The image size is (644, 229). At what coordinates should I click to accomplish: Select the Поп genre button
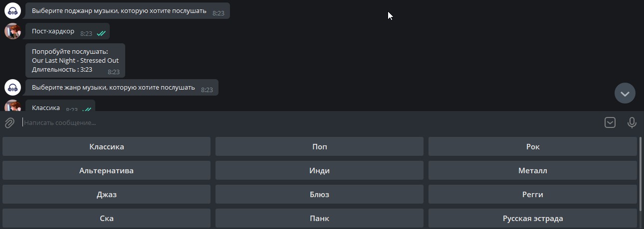319,147
